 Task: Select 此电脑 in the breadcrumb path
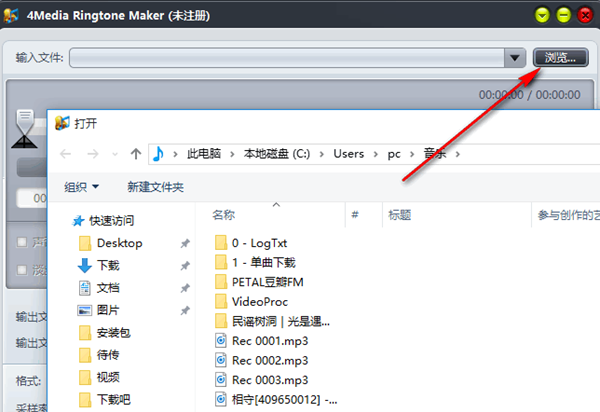pyautogui.click(x=204, y=154)
